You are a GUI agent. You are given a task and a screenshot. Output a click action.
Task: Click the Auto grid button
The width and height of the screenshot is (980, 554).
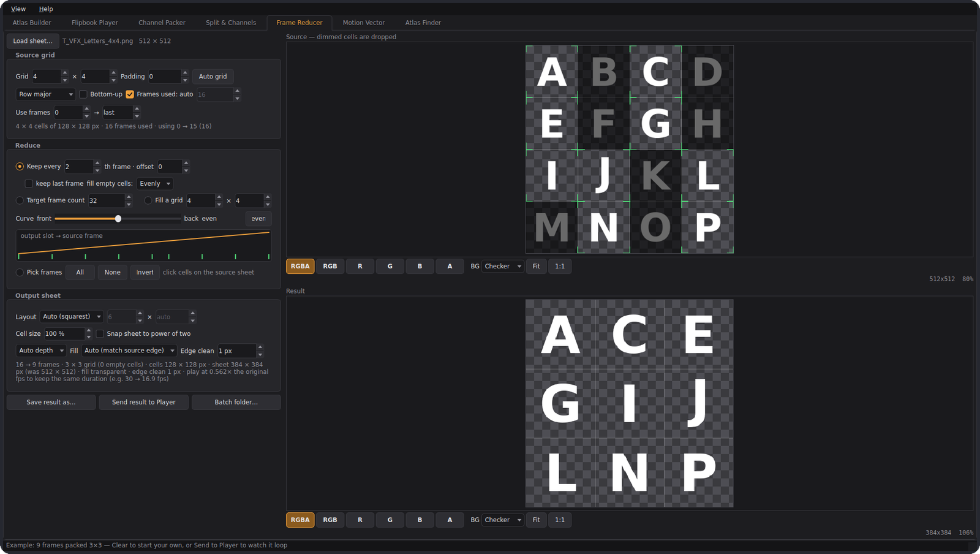tap(213, 77)
